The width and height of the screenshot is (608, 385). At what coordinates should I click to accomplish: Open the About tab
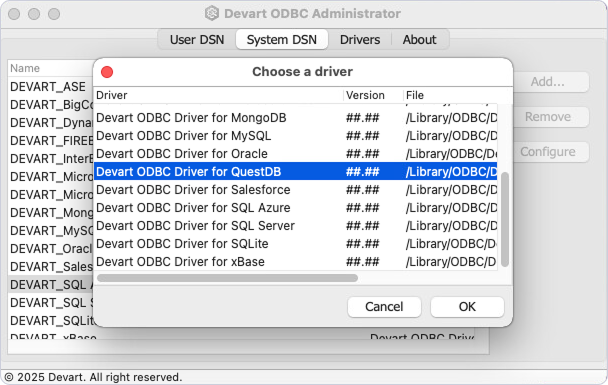(x=419, y=40)
